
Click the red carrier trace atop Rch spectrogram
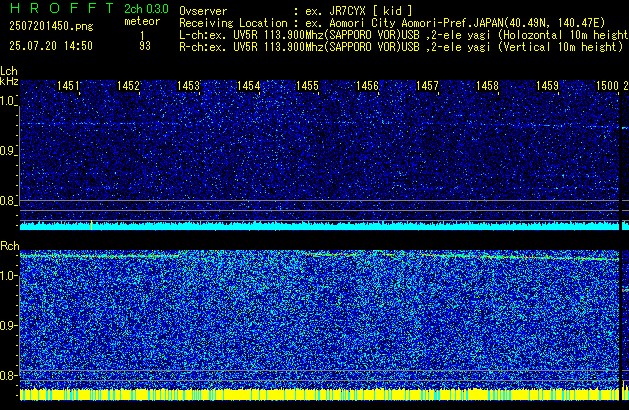point(319,256)
